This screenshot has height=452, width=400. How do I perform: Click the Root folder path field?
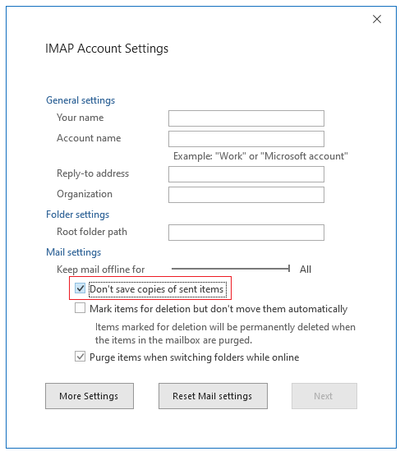click(246, 232)
